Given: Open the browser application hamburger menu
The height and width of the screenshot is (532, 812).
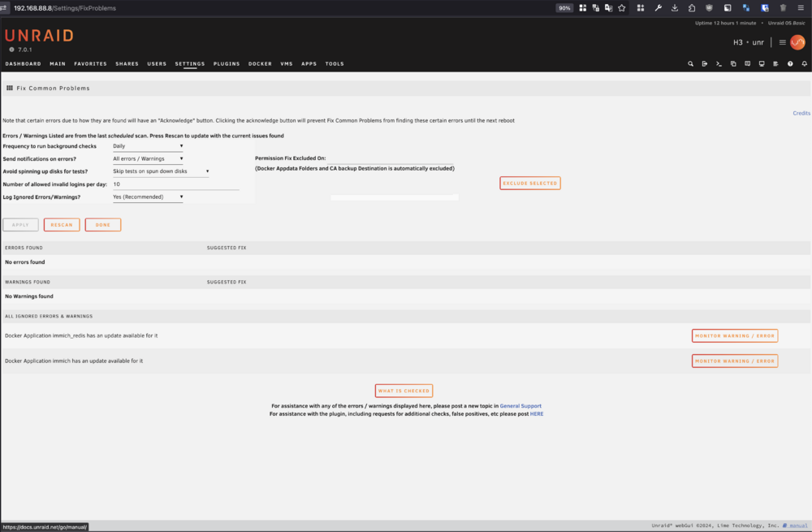Looking at the screenshot, I should pos(801,8).
